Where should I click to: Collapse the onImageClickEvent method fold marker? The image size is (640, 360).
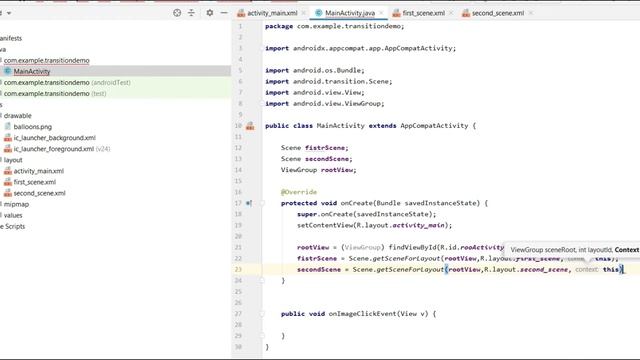point(262,313)
